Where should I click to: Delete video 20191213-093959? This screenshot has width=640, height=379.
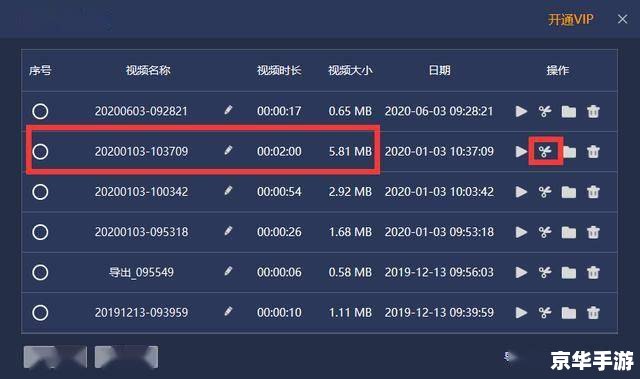[593, 313]
